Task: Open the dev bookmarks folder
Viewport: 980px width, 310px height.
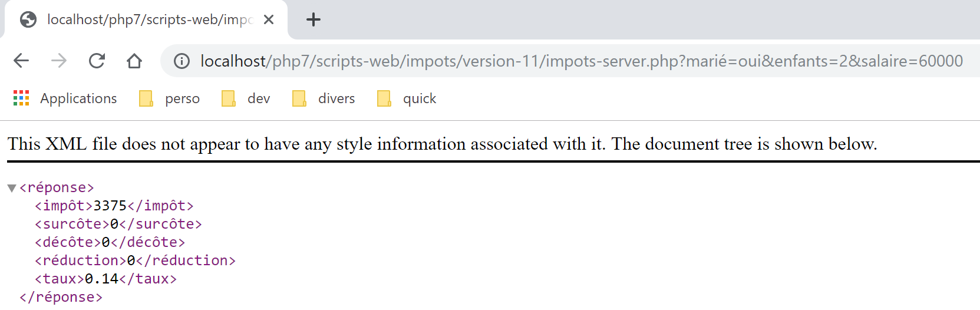Action: pyautogui.click(x=246, y=98)
